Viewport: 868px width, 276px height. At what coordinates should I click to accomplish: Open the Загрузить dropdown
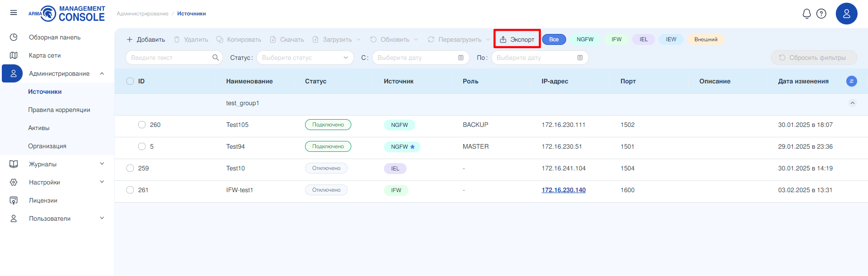point(337,39)
